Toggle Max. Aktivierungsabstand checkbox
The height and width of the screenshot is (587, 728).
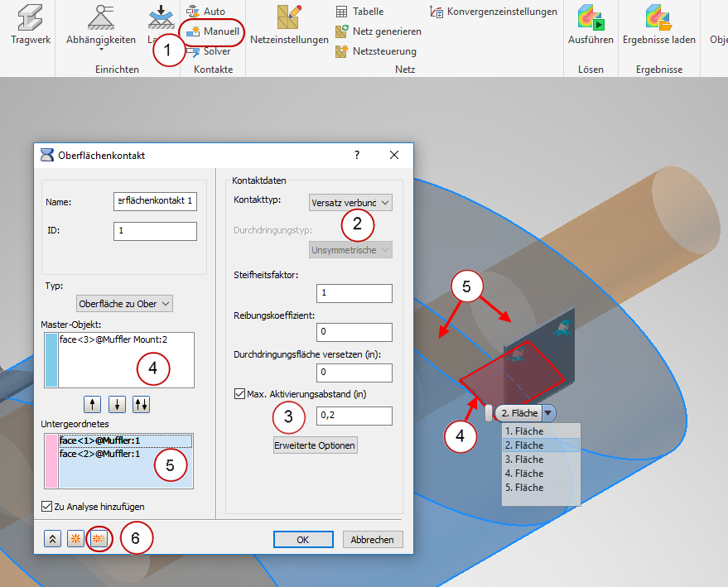coord(239,394)
